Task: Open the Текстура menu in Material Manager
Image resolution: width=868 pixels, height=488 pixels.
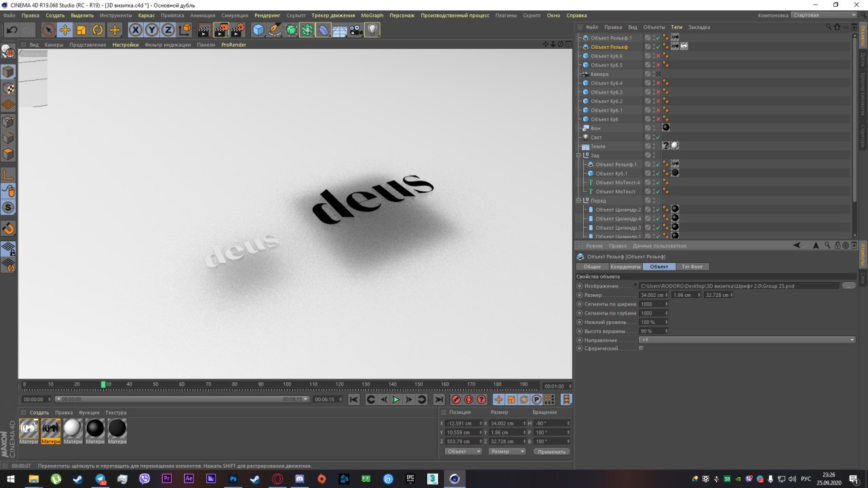Action: pos(116,413)
